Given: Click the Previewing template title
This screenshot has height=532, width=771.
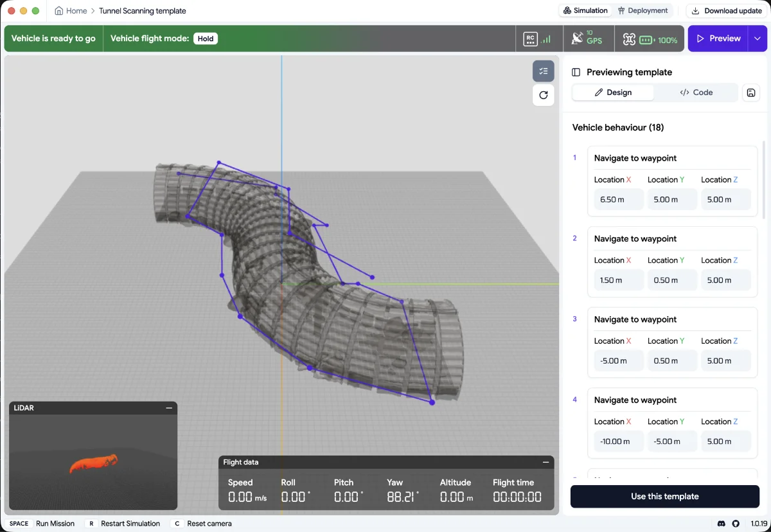Looking at the screenshot, I should point(629,73).
